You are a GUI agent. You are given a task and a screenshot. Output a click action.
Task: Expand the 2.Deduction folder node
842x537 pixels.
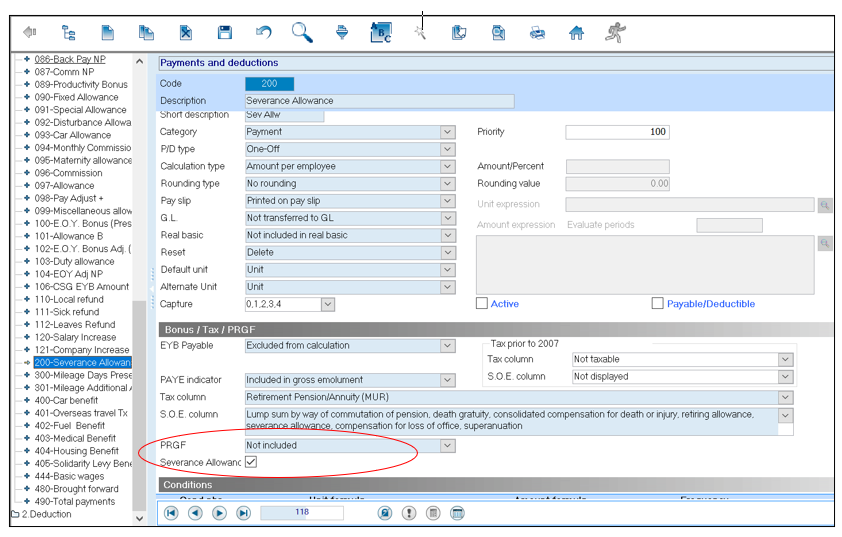(x=15, y=514)
